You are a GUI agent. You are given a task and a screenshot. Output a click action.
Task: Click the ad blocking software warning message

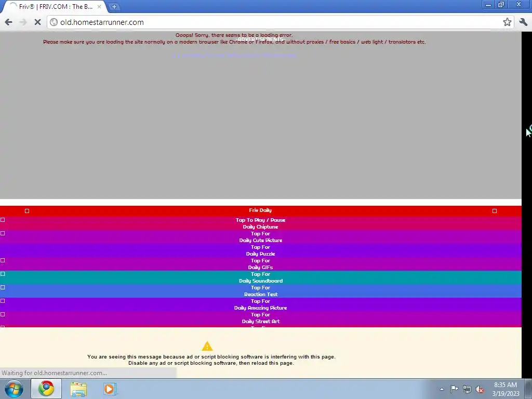coord(211,360)
